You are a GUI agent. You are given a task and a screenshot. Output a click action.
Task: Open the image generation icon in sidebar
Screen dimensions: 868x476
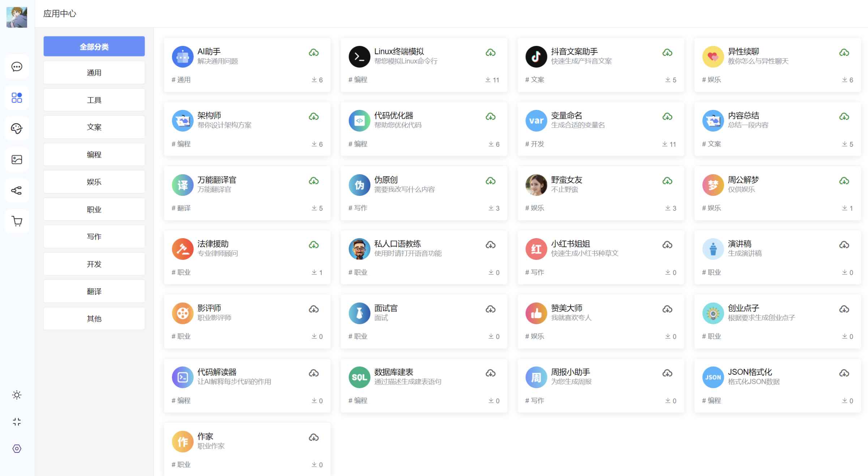coord(17,159)
